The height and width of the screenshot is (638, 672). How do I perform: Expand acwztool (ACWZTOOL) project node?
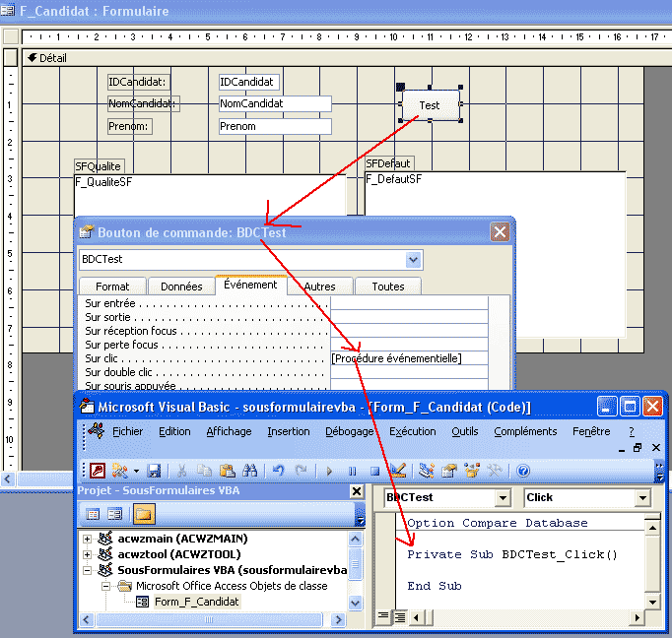[x=87, y=554]
